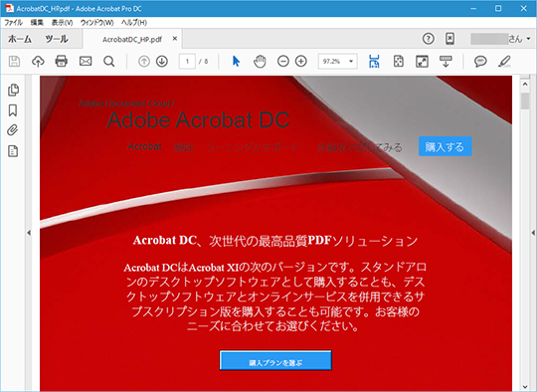Click the scrollbar down arrow

tap(525, 386)
